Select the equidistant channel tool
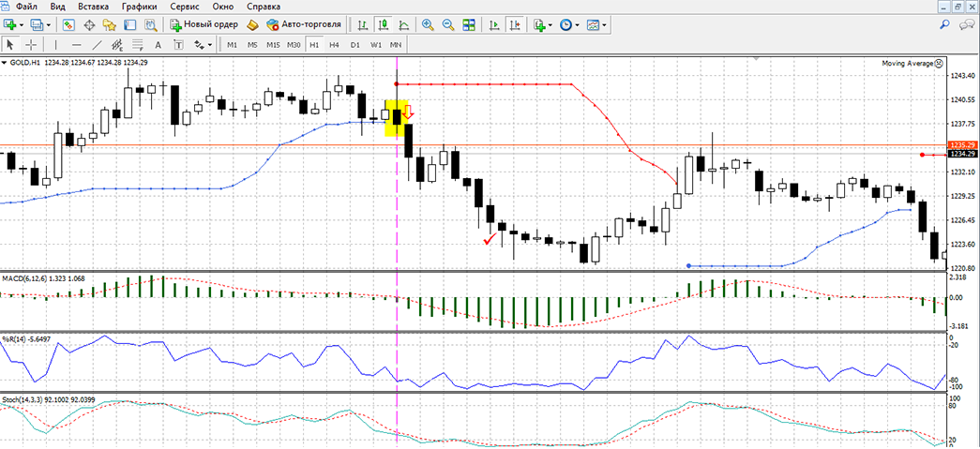The height and width of the screenshot is (449, 980). pos(117,45)
